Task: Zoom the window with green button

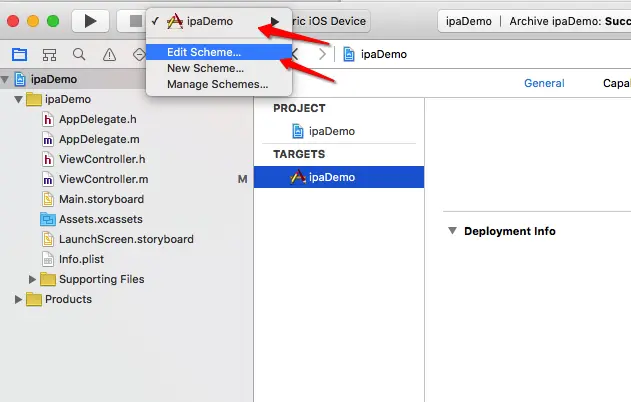Action: [x=53, y=21]
